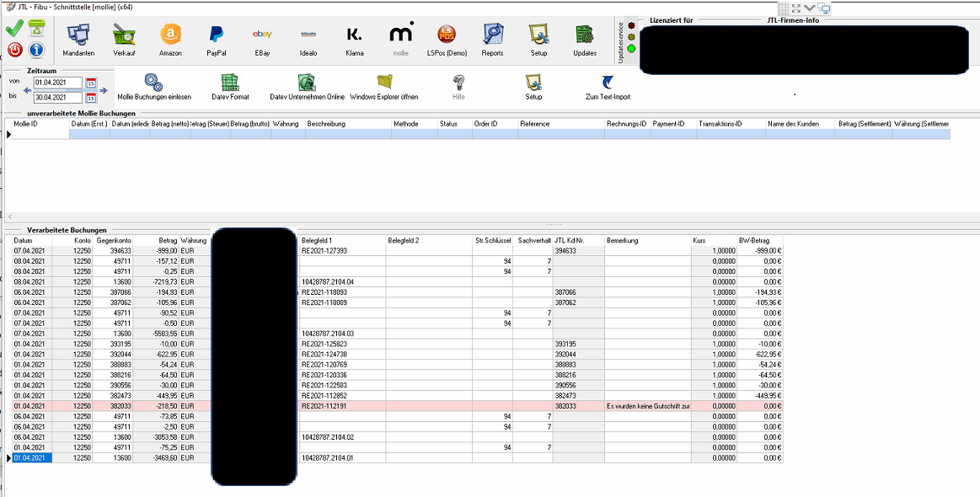Image resolution: width=980 pixels, height=497 pixels.
Task: Open the Klarna interface
Action: [x=354, y=40]
